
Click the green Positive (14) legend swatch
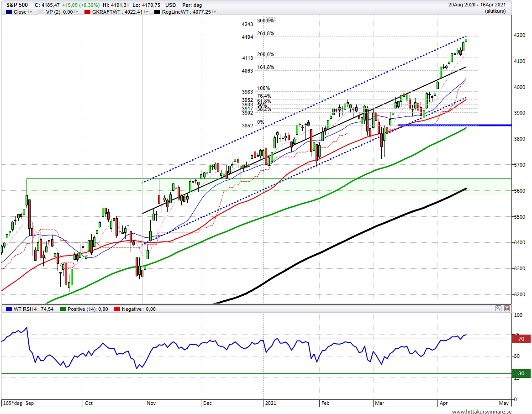(63, 309)
